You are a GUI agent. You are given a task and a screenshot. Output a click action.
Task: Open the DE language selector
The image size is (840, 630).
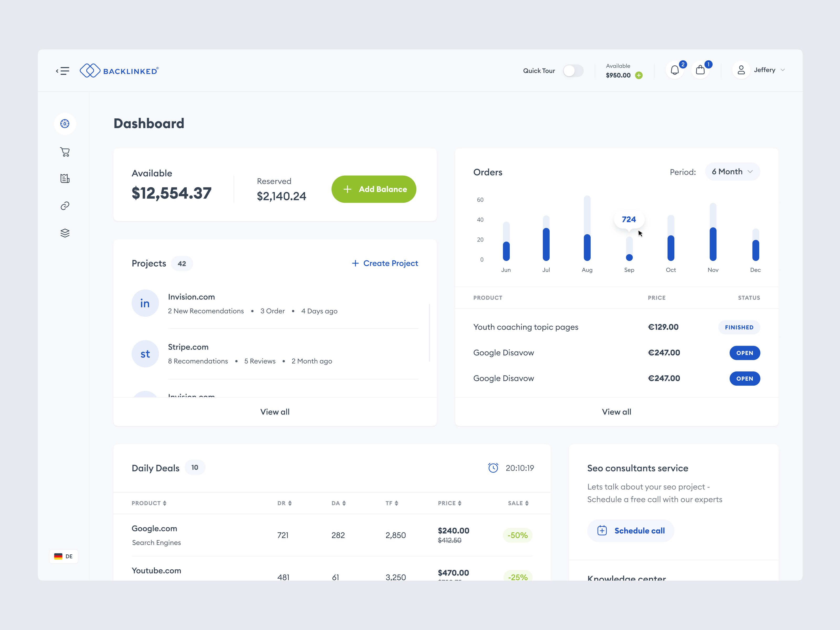point(64,556)
